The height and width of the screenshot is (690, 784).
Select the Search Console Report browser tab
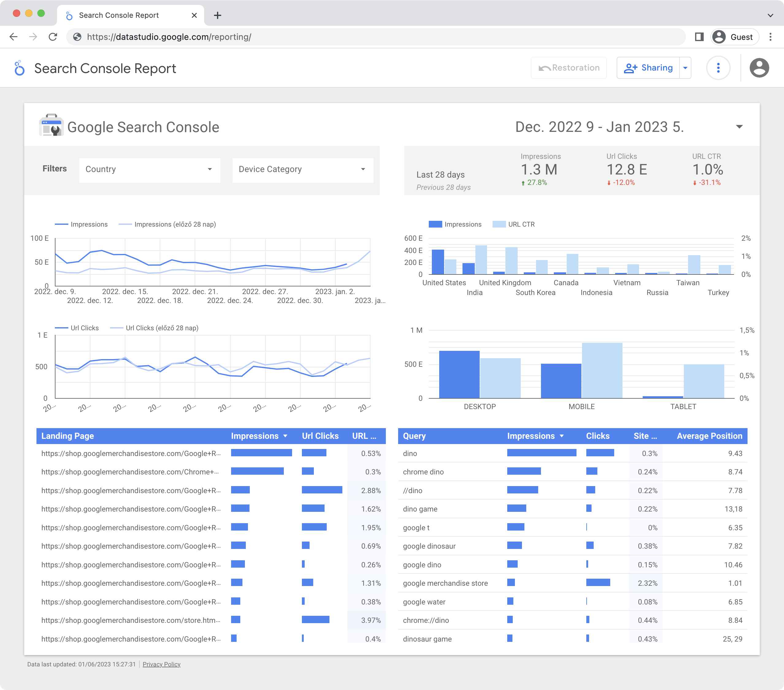click(119, 15)
